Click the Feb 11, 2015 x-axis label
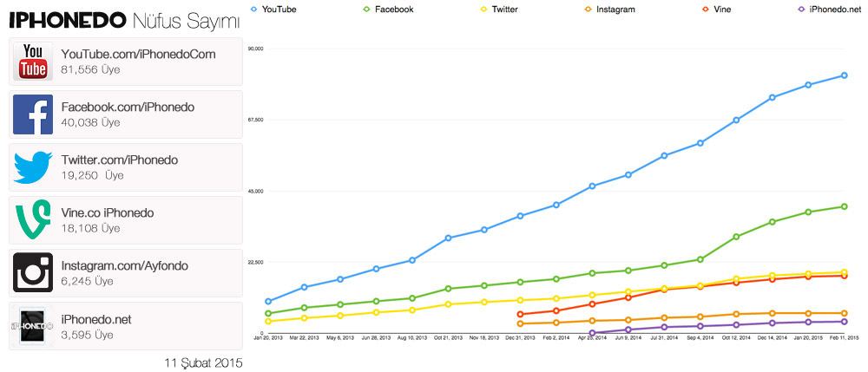868x372 pixels. point(845,337)
